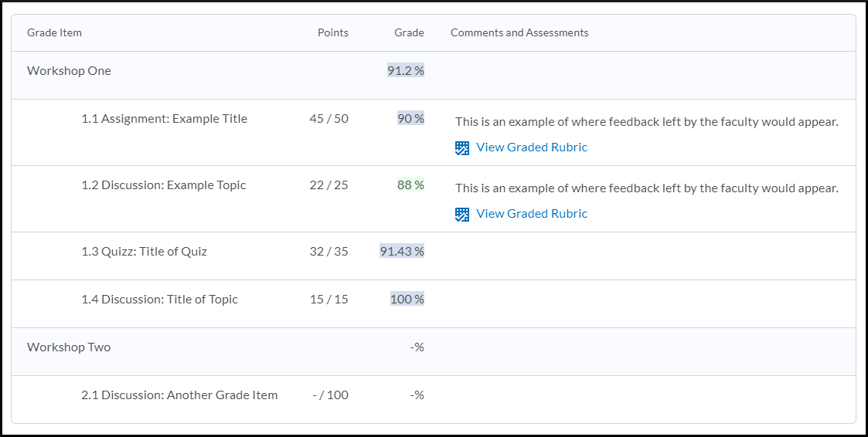Click 1.4 Discussion: Title of Topic item
Image resolution: width=868 pixels, height=437 pixels.
pyautogui.click(x=159, y=300)
